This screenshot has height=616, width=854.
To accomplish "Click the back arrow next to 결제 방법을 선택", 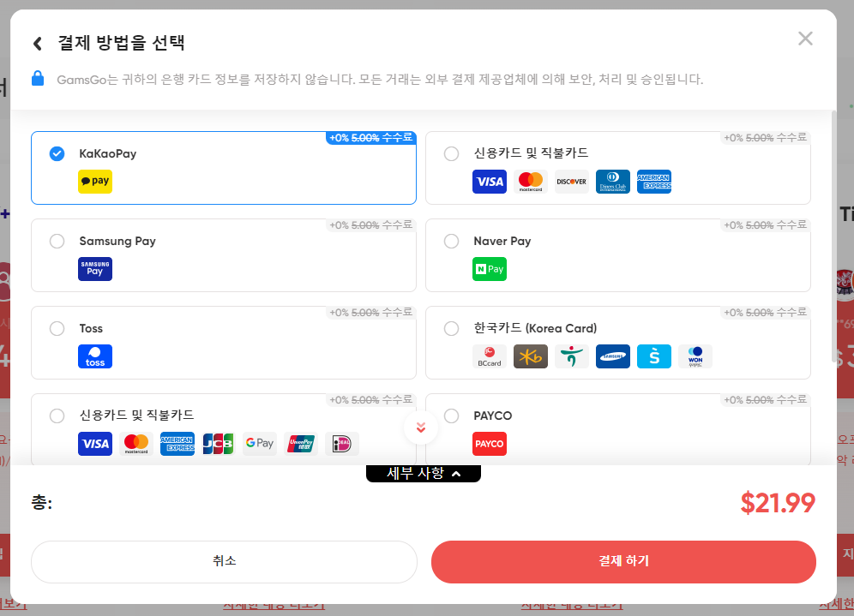I will coord(39,42).
